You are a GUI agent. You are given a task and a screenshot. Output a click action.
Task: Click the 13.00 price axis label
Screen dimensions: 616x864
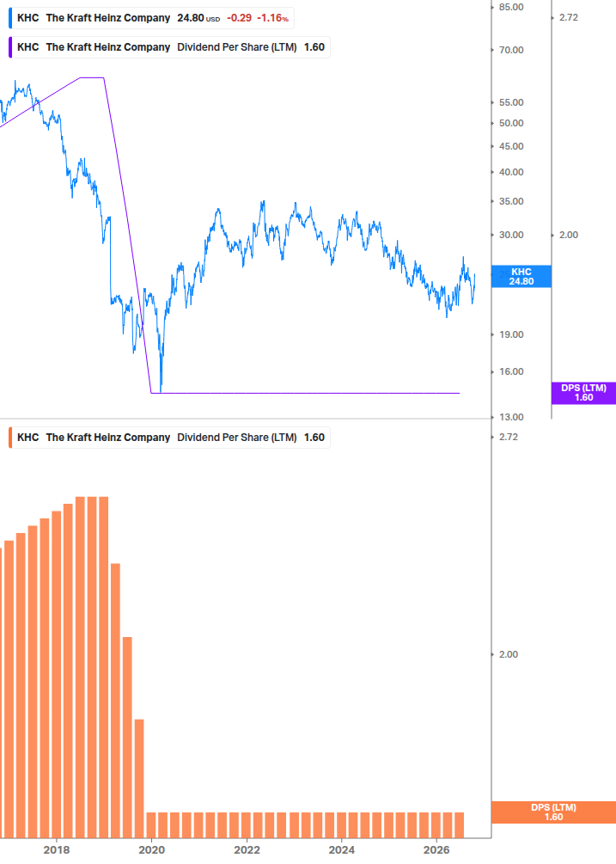pyautogui.click(x=511, y=417)
